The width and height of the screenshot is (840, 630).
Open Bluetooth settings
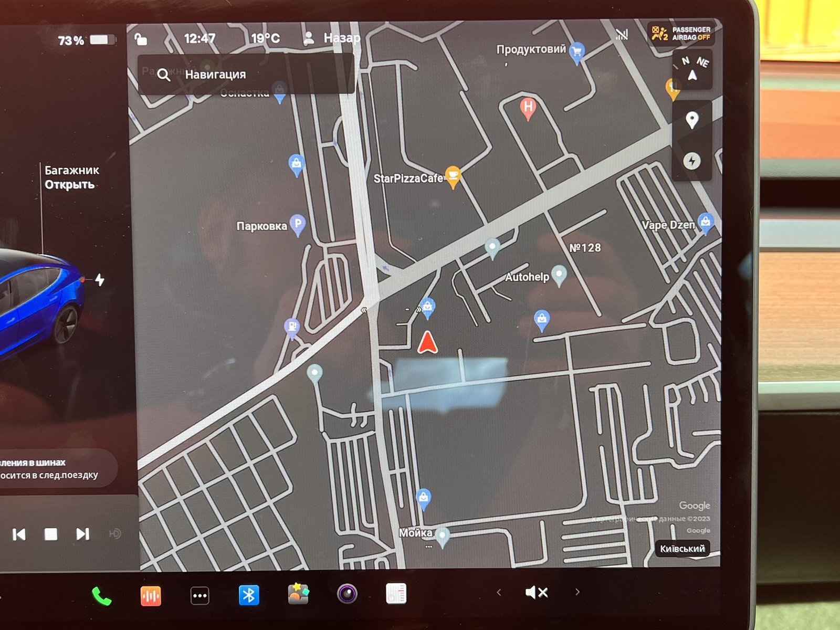click(x=249, y=595)
